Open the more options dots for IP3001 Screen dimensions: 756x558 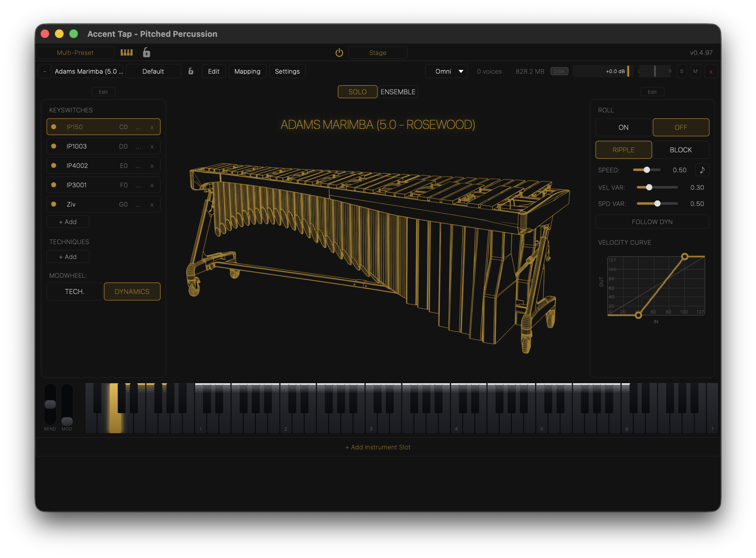point(138,185)
